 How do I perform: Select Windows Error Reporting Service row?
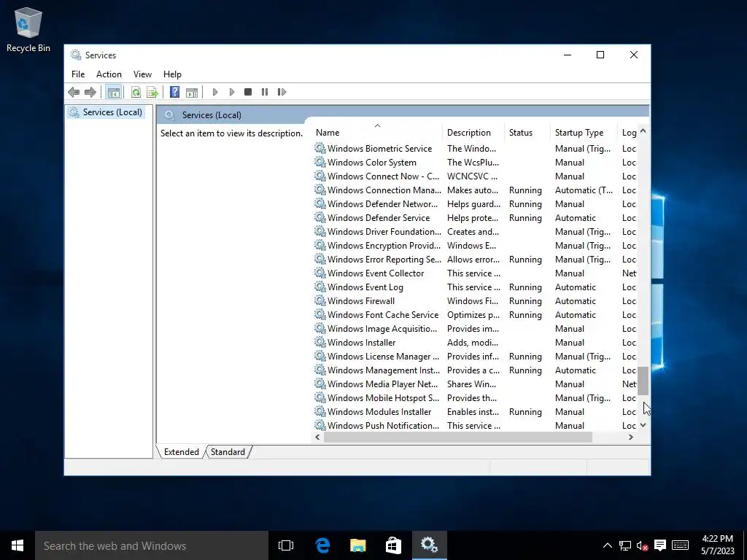[x=476, y=260]
